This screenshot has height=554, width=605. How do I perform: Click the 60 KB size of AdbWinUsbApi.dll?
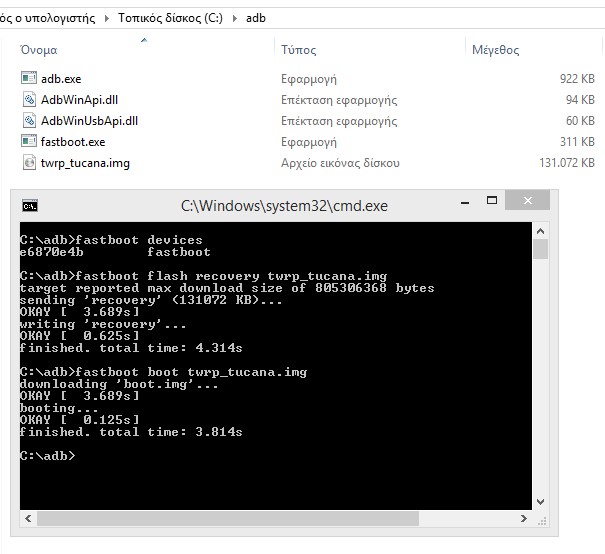(580, 121)
